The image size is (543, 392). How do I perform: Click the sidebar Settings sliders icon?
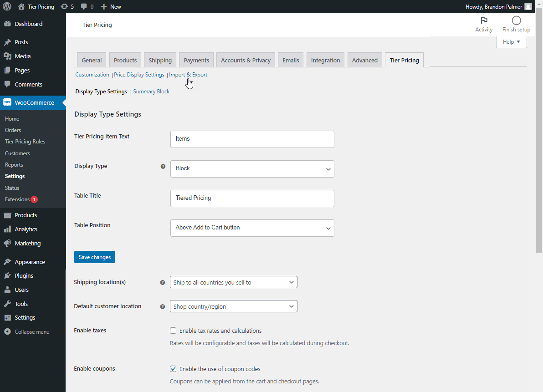[x=7, y=318]
